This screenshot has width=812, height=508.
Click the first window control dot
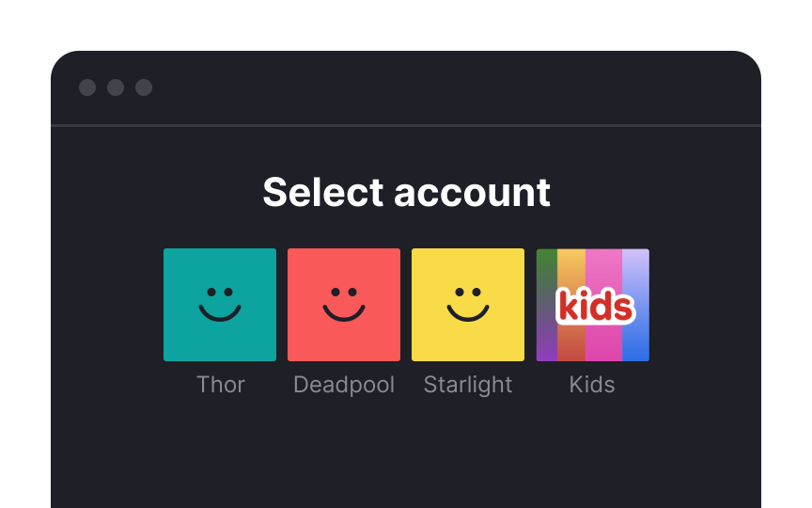[x=87, y=87]
